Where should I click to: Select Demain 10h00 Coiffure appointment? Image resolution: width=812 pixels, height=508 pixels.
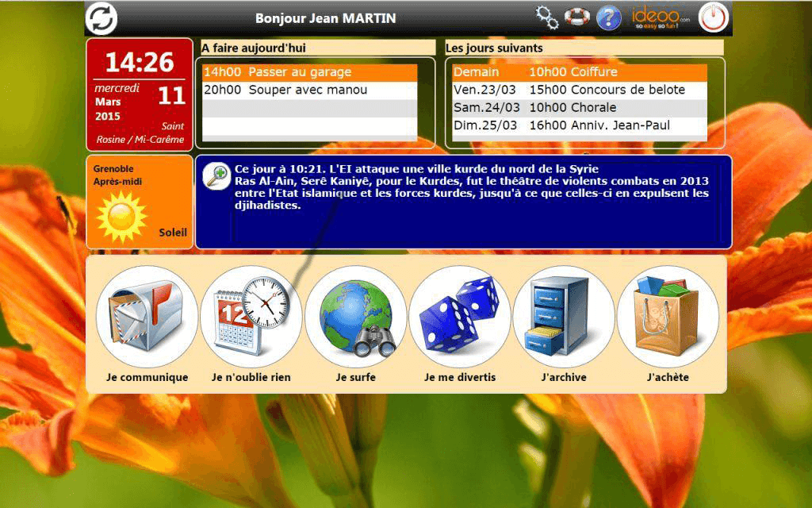[x=579, y=72]
